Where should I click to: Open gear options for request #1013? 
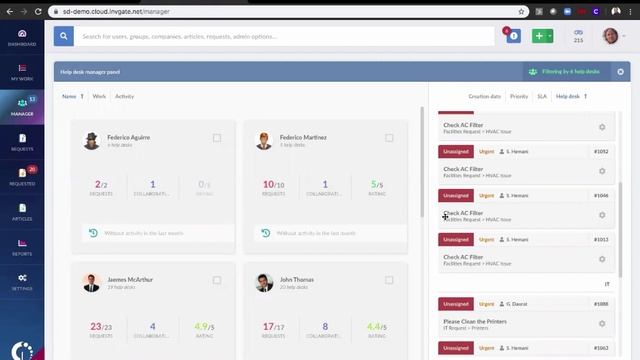click(x=602, y=259)
